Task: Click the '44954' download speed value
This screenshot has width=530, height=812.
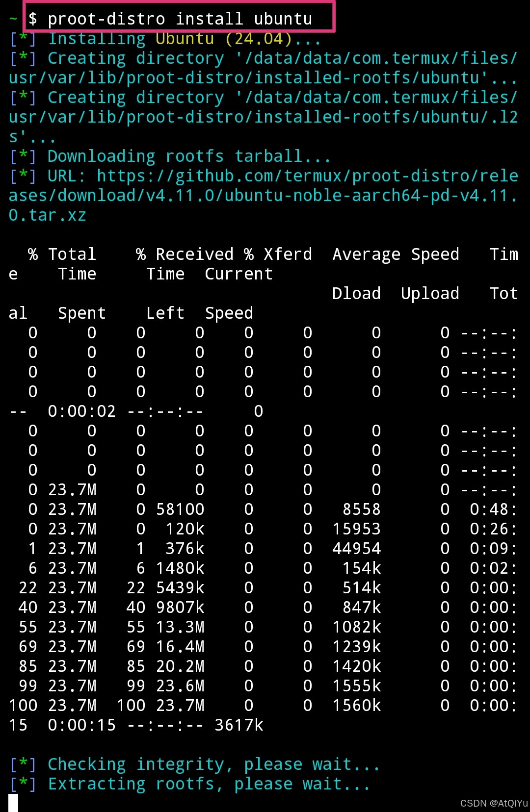Action: 357,548
